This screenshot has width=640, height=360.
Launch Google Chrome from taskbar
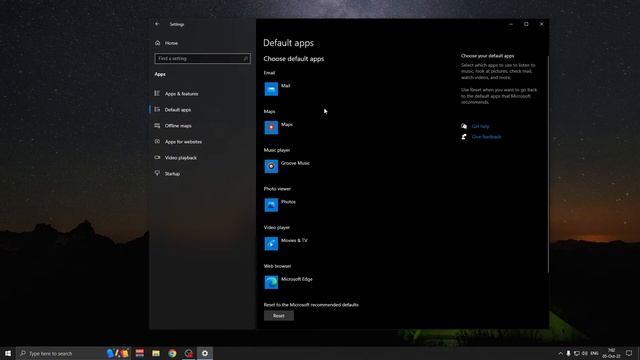(172, 353)
